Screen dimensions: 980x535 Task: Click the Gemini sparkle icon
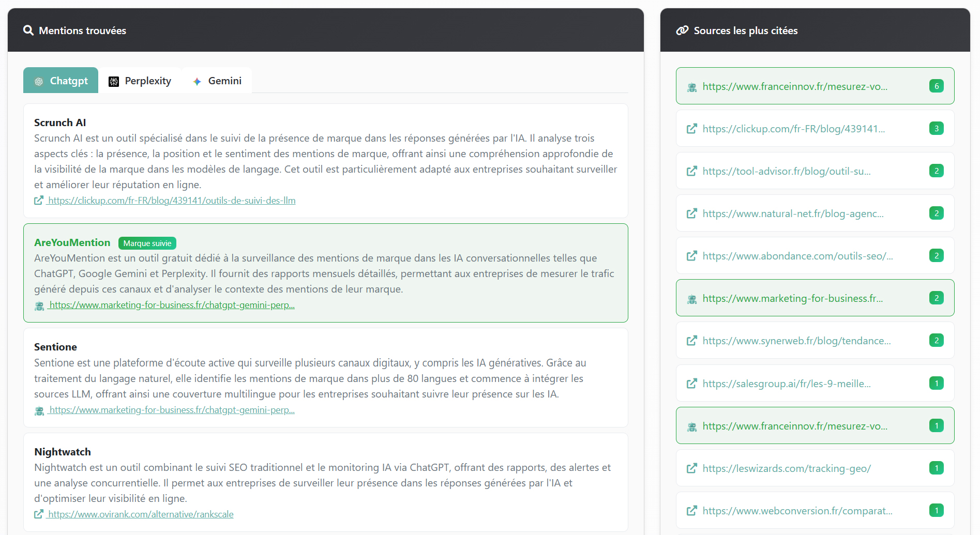tap(197, 81)
